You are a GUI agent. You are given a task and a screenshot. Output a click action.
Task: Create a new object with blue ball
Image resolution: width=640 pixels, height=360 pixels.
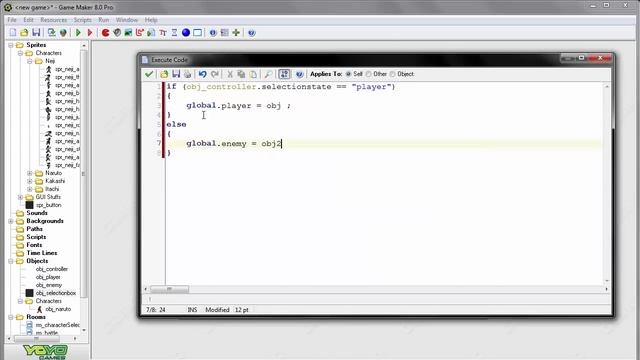(186, 33)
